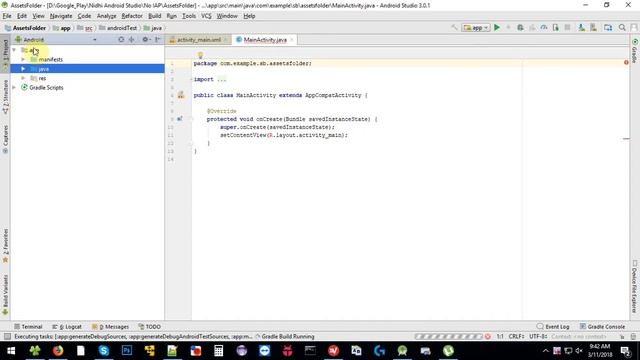Switch to activity_main.xml tab
This screenshot has height=360, width=640.
point(199,40)
